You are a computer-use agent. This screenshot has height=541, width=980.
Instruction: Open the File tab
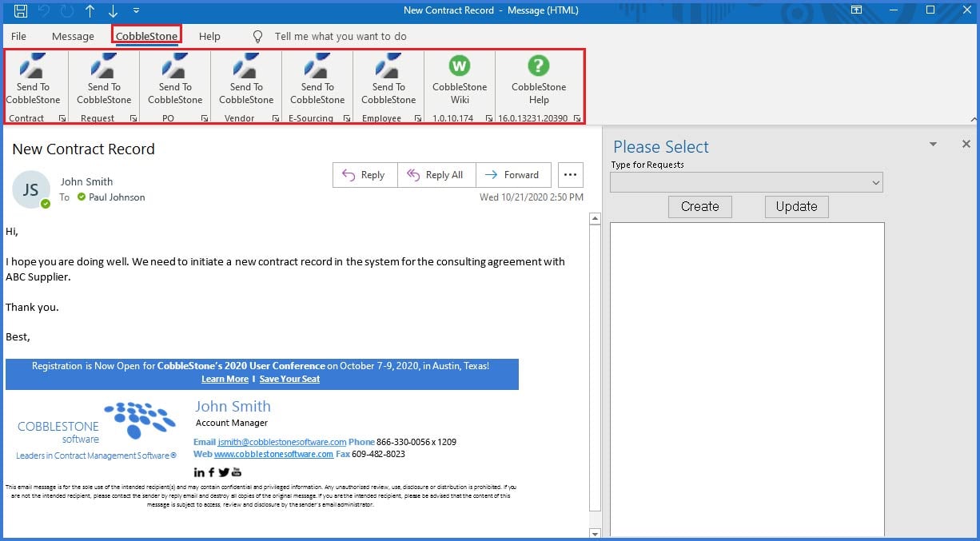pyautogui.click(x=18, y=36)
